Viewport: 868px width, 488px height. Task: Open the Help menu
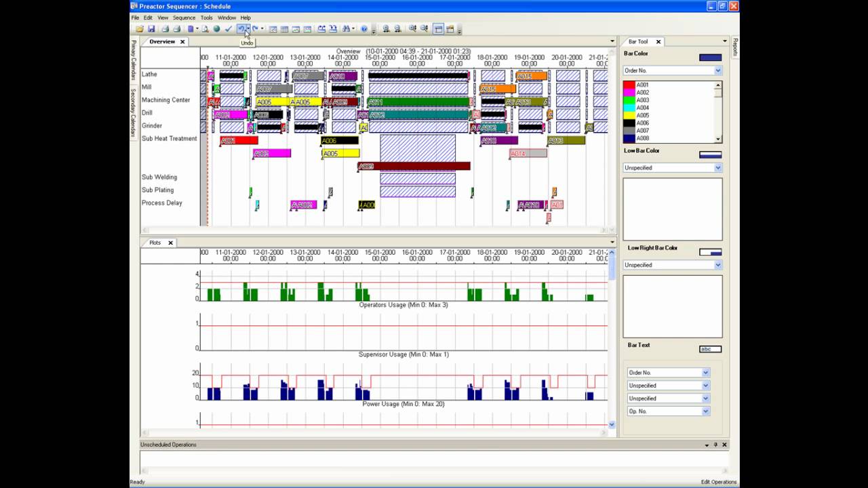245,18
